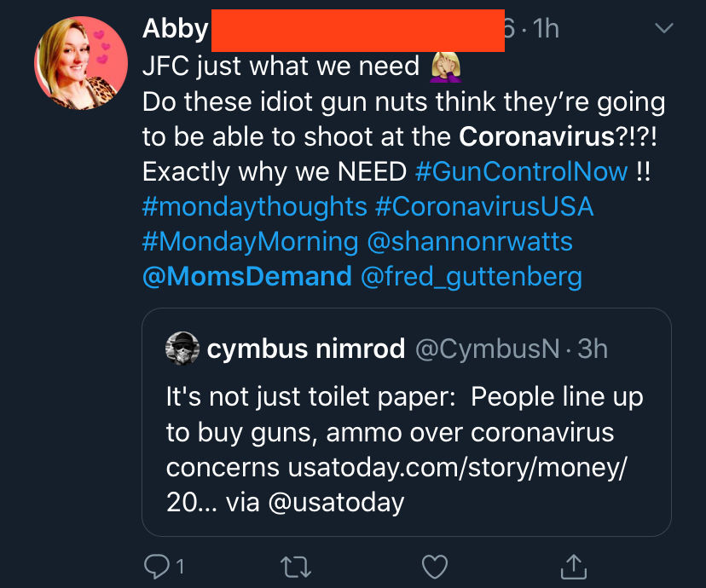Click the cymbus nimrod name
The width and height of the screenshot is (706, 588).
point(306,349)
